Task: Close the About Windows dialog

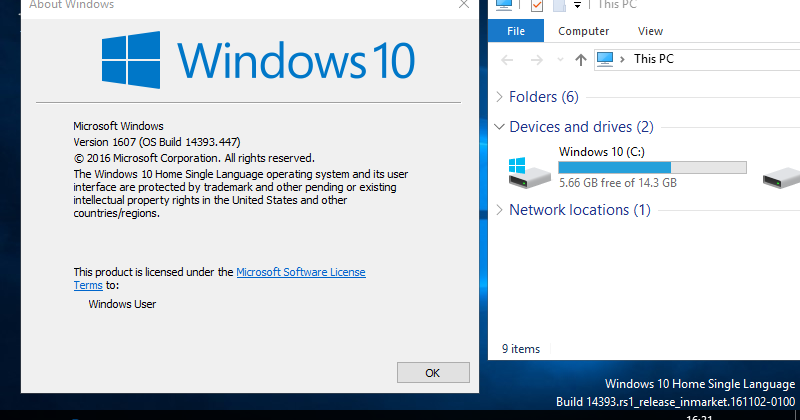Action: [464, 5]
